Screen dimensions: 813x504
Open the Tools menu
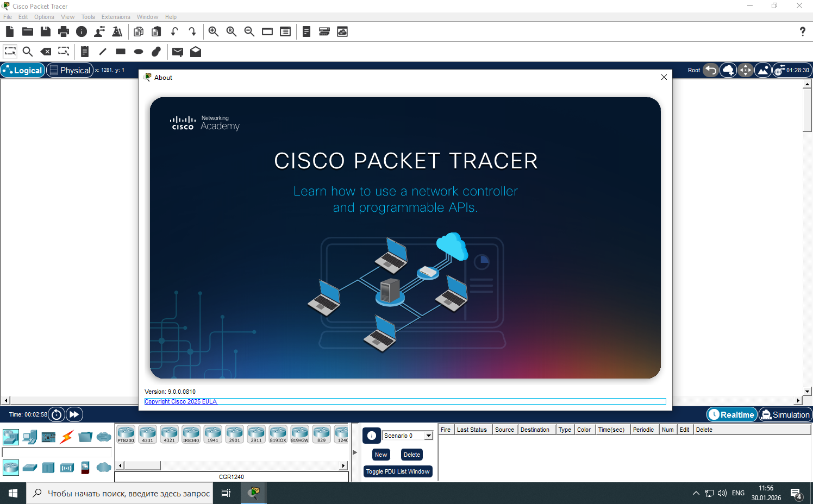pyautogui.click(x=88, y=17)
